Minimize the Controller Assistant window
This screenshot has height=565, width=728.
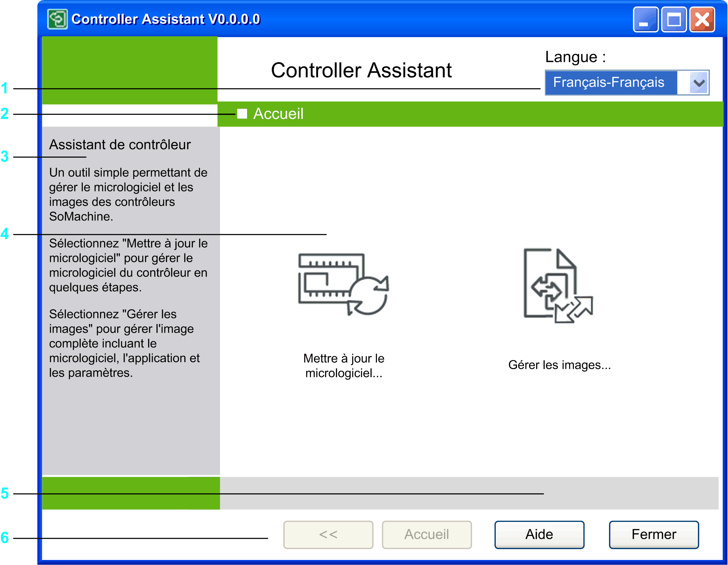(645, 19)
